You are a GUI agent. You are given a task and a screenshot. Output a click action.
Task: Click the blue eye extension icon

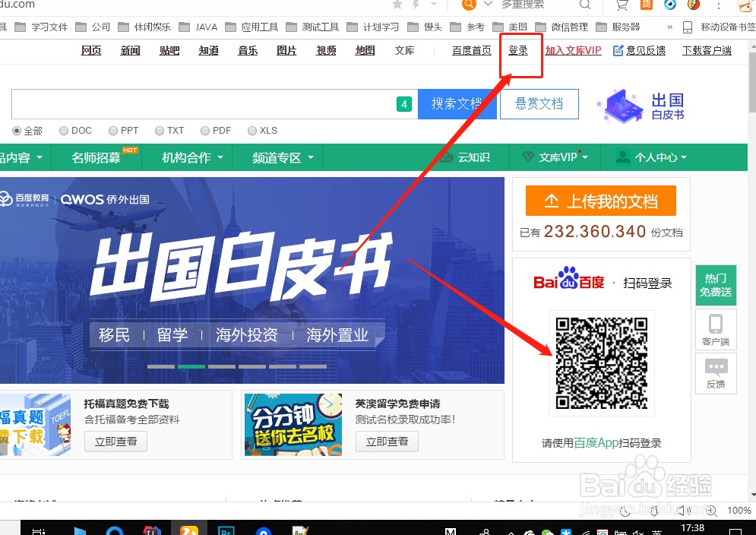[x=670, y=5]
